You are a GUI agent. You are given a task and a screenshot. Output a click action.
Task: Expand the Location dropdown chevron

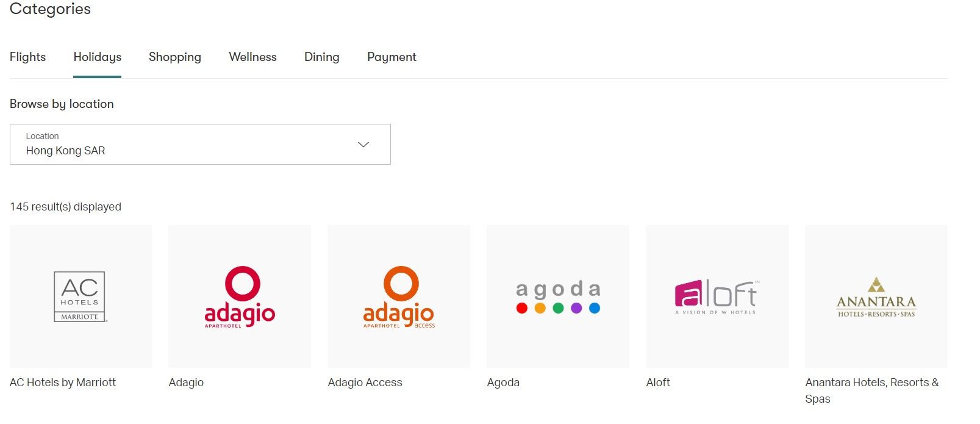tap(363, 145)
